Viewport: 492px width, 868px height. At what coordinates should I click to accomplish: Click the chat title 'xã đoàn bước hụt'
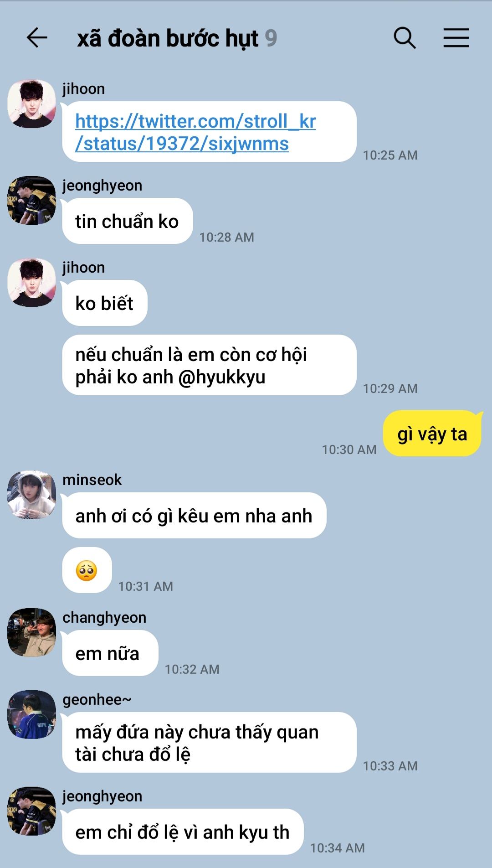168,38
